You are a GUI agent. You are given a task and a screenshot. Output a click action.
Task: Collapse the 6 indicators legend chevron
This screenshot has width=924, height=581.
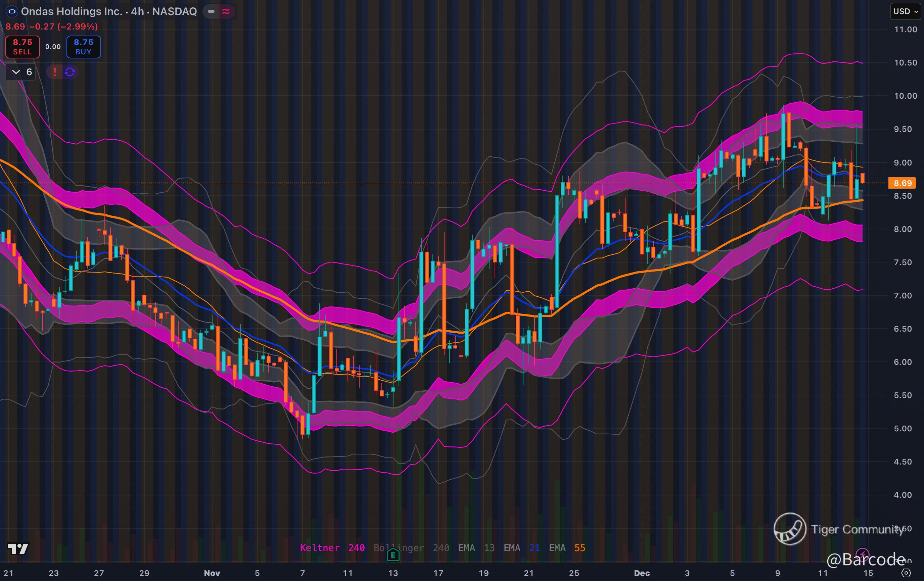pos(16,72)
